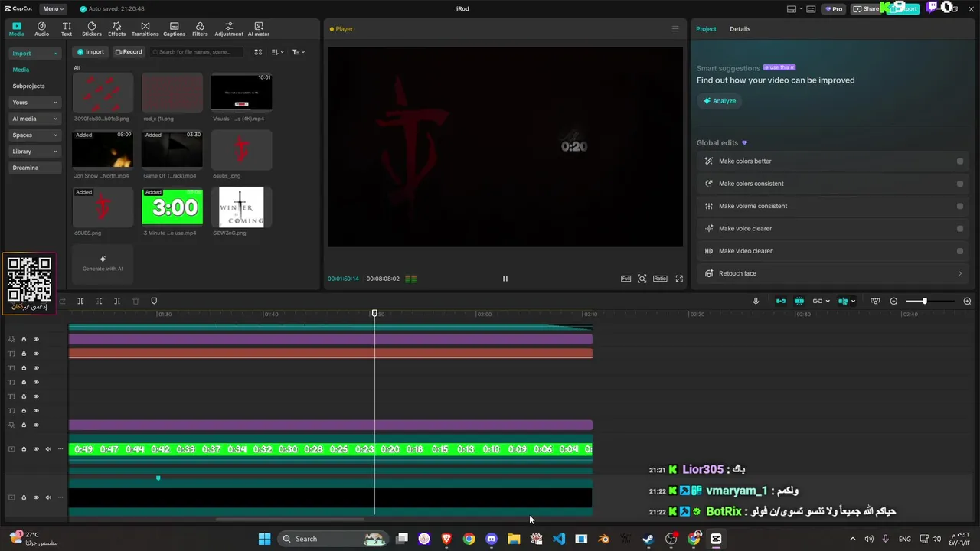
Task: Open the Stickers panel
Action: (x=92, y=29)
